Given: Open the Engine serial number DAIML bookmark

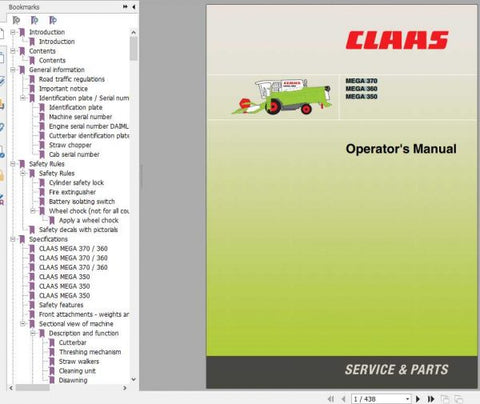Looking at the screenshot, I should point(89,126).
